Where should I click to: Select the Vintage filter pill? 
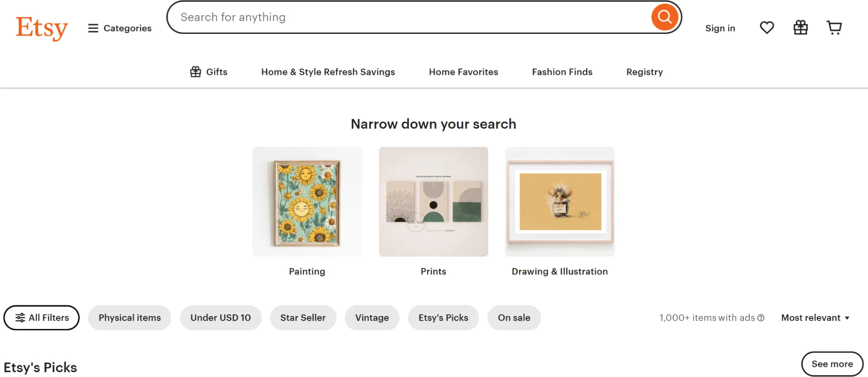[x=372, y=318]
